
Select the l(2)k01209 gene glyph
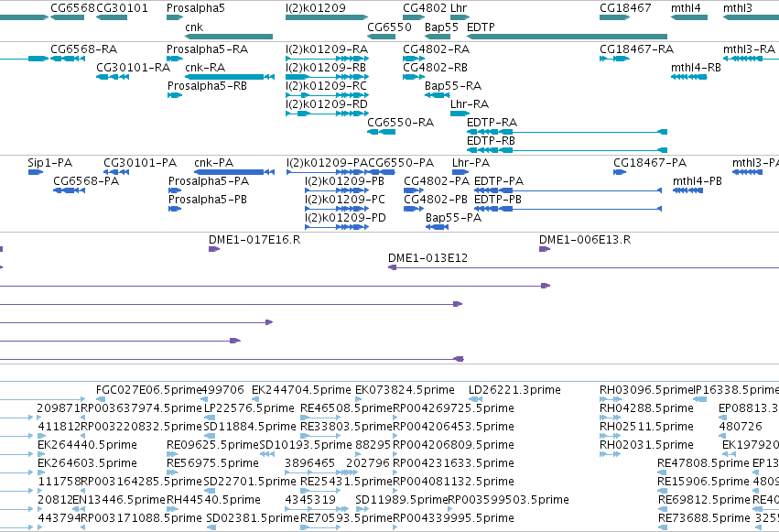[x=327, y=17]
